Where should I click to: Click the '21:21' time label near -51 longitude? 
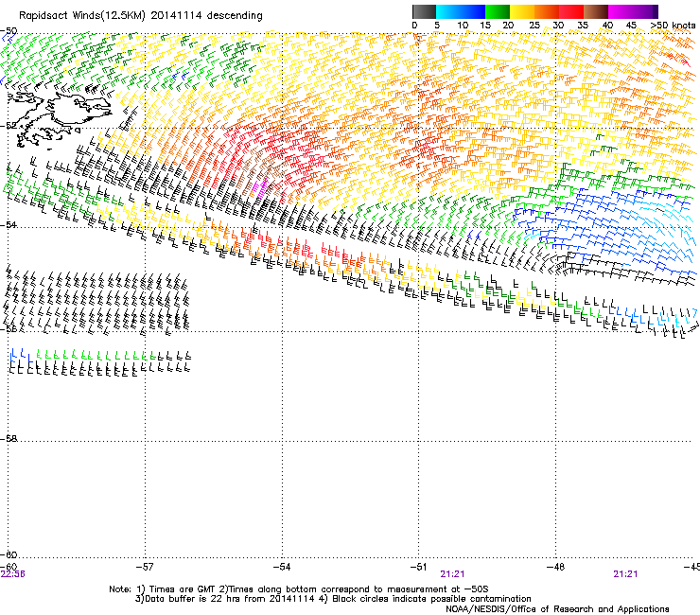452,574
